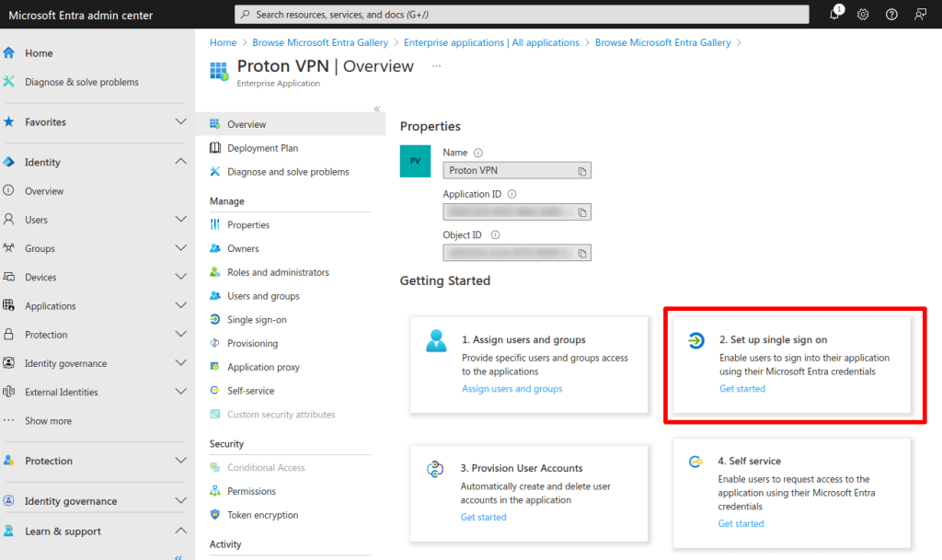942x560 pixels.
Task: Click the info icon beside Name
Action: click(478, 153)
